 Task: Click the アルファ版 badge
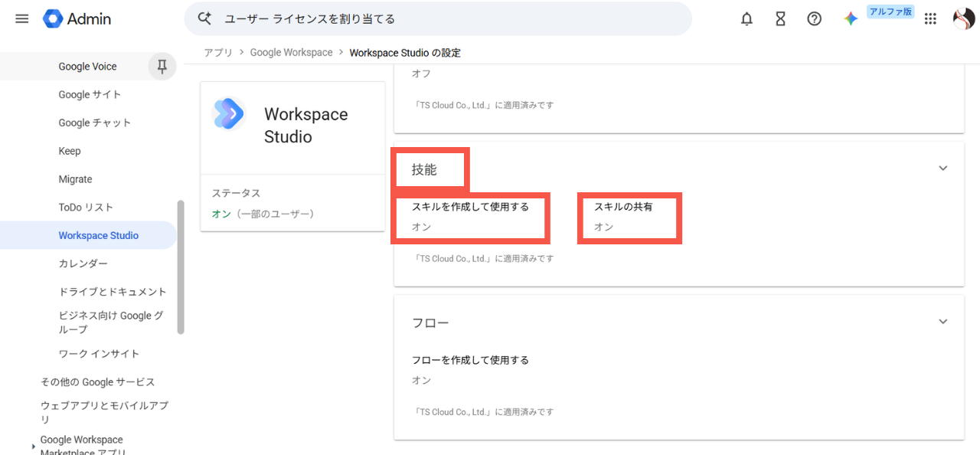890,11
